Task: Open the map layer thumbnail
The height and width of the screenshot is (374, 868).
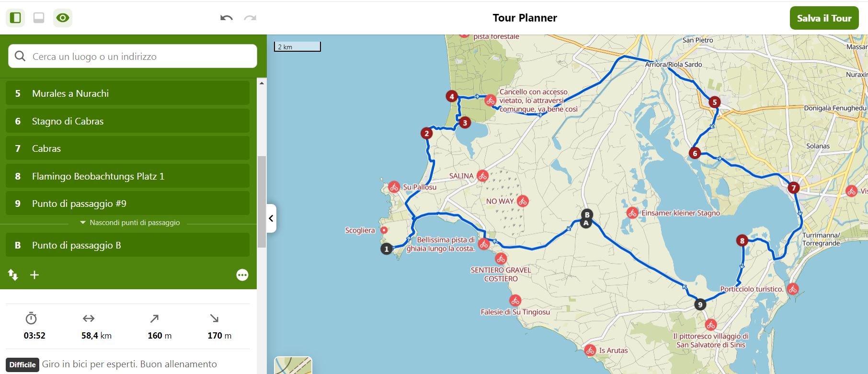Action: click(x=293, y=366)
